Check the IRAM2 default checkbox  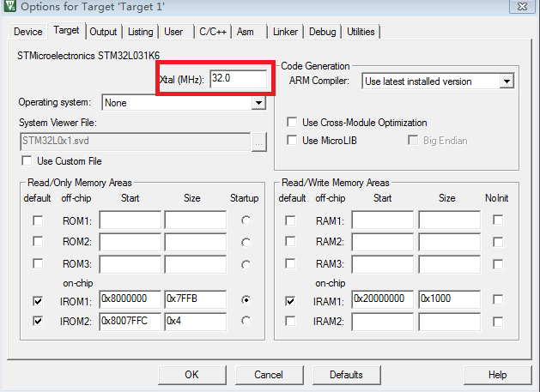coord(290,321)
